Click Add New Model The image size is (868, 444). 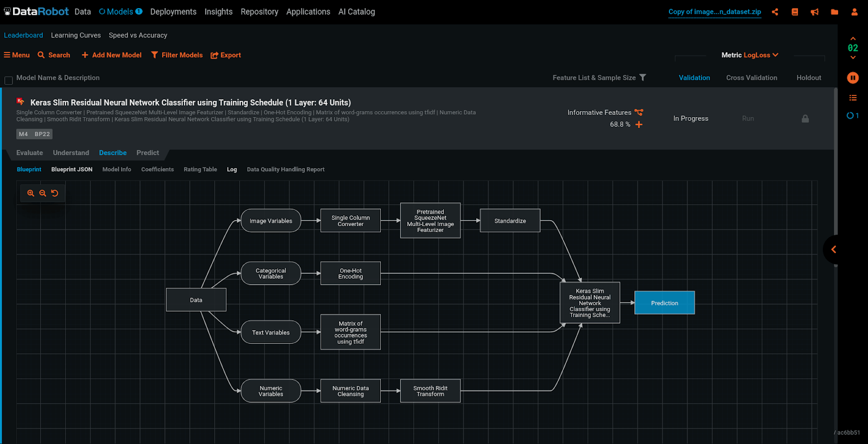[x=112, y=55]
